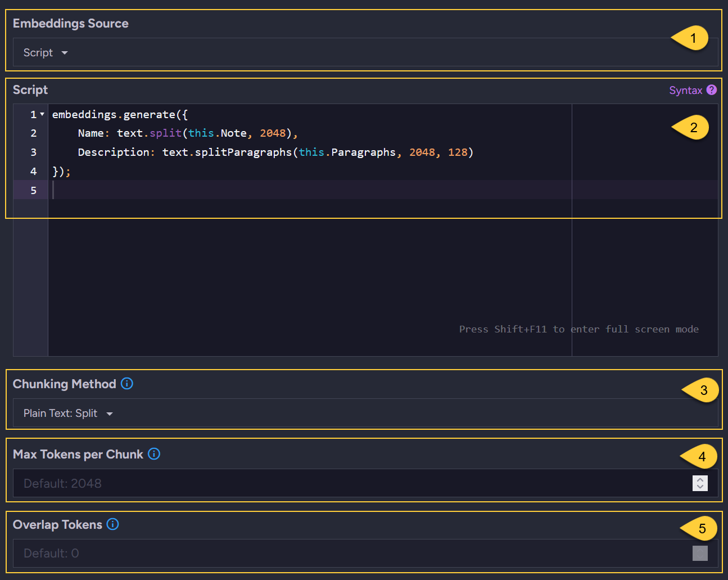
Task: Click the stepper control in Max Tokens field
Action: [700, 483]
